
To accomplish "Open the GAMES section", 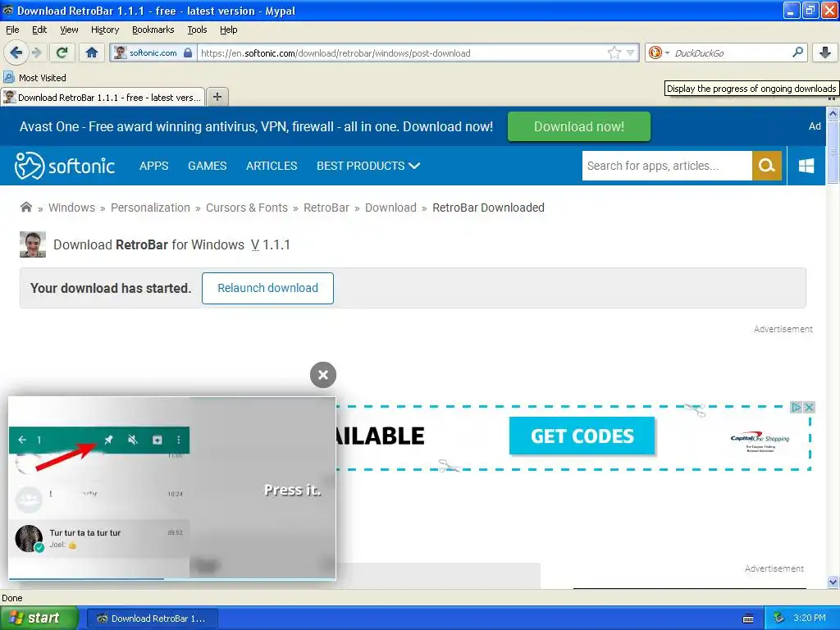I will tap(208, 166).
